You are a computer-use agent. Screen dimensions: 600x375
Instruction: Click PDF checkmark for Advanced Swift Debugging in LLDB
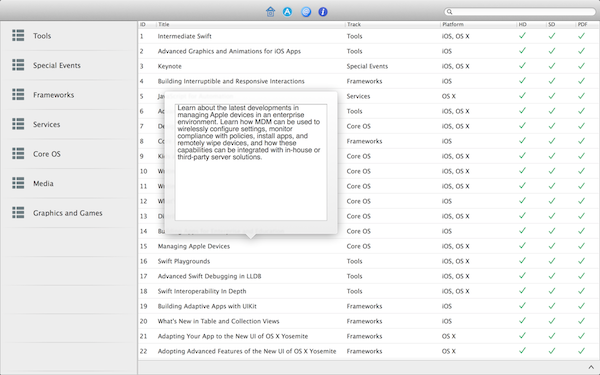582,276
